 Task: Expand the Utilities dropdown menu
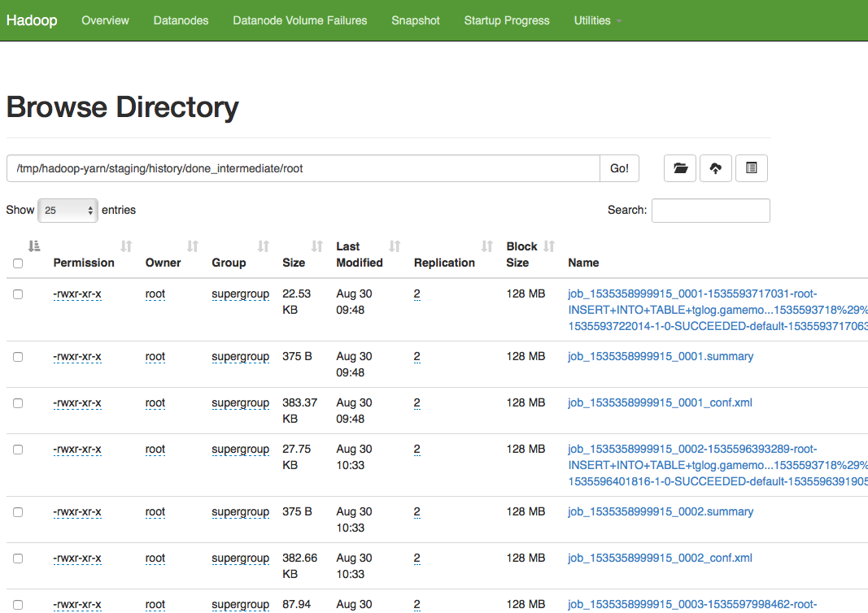(x=597, y=20)
